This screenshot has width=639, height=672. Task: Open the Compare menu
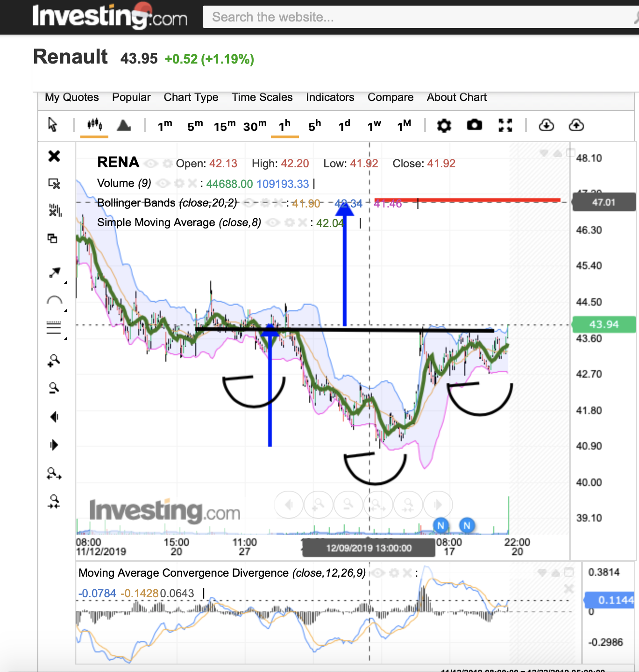tap(390, 97)
